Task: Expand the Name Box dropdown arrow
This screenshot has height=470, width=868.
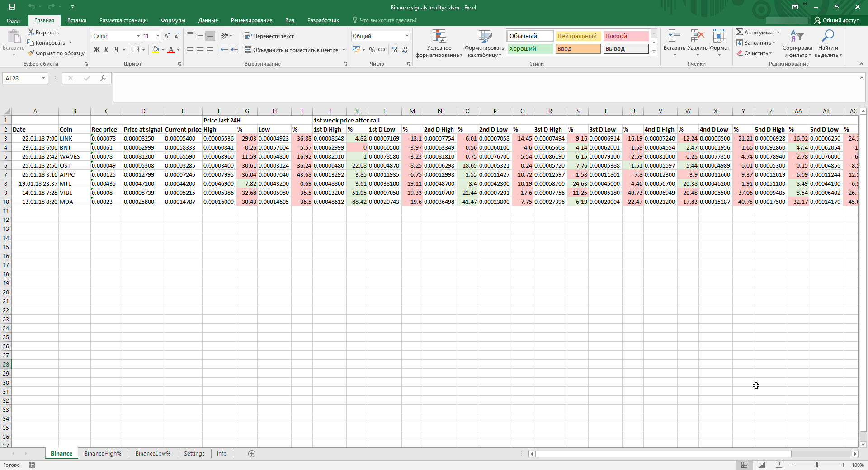Action: point(43,78)
